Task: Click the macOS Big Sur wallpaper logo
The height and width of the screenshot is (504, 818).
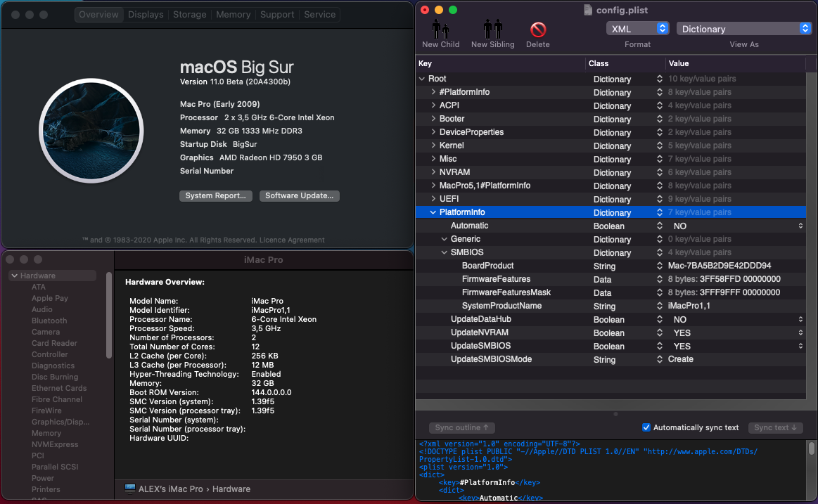Action: pyautogui.click(x=91, y=131)
